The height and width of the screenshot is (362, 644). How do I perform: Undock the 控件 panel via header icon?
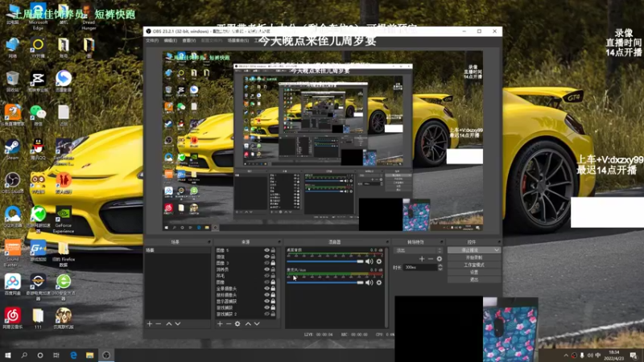coord(499,242)
